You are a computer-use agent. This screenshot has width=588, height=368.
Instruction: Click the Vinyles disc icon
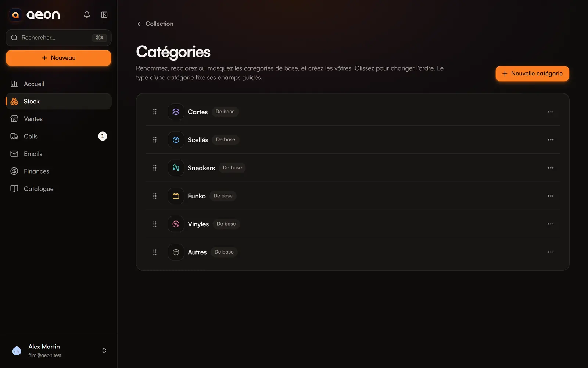click(176, 224)
